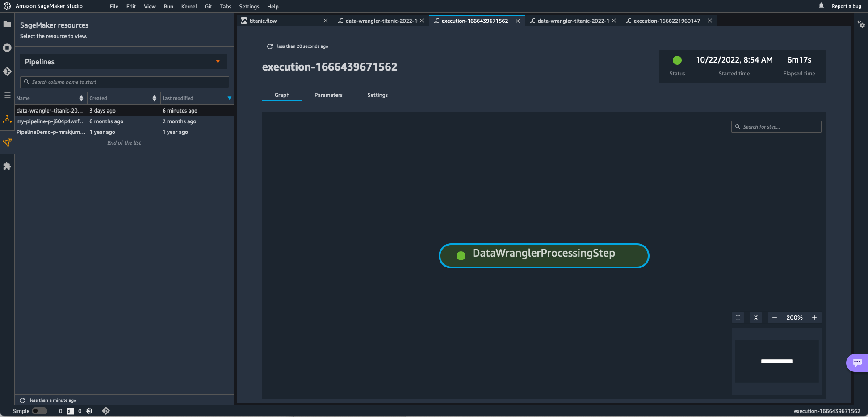This screenshot has height=417, width=868.
Task: Select the SageMaker resources sidebar icon
Action: [7, 142]
